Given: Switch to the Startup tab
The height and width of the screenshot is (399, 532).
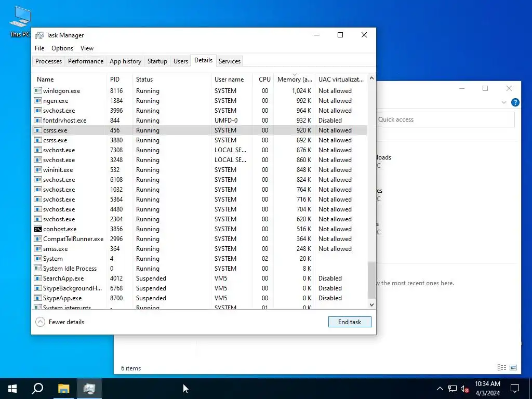Looking at the screenshot, I should (157, 61).
